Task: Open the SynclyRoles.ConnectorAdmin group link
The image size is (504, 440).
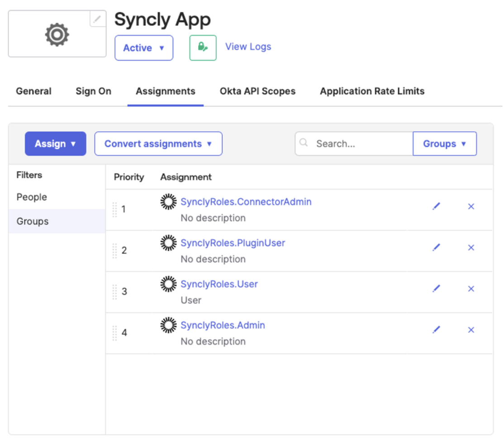Action: click(246, 202)
